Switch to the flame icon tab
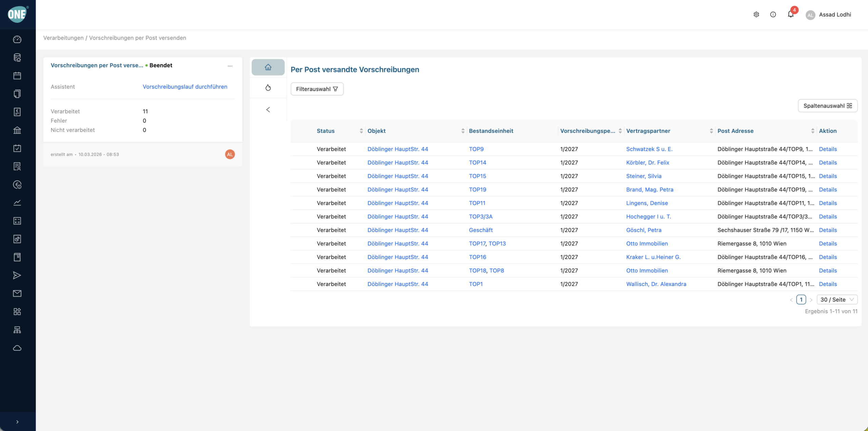868x431 pixels. click(x=268, y=88)
